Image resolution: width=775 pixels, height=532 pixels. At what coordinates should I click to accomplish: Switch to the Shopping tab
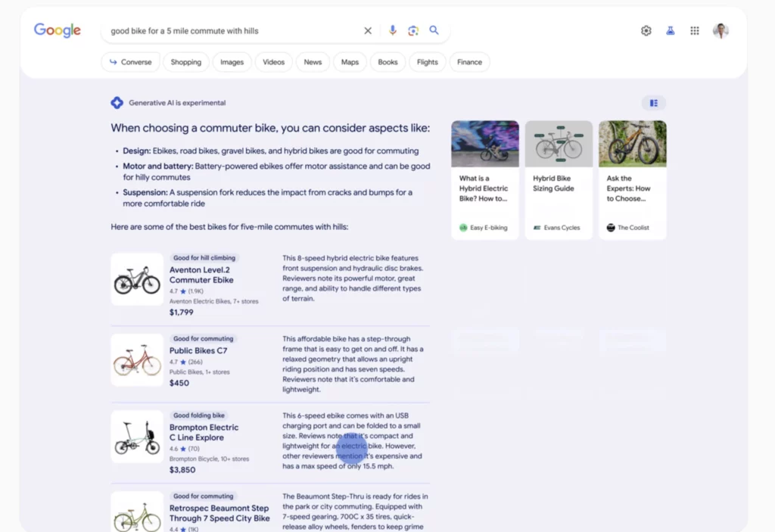coord(186,62)
